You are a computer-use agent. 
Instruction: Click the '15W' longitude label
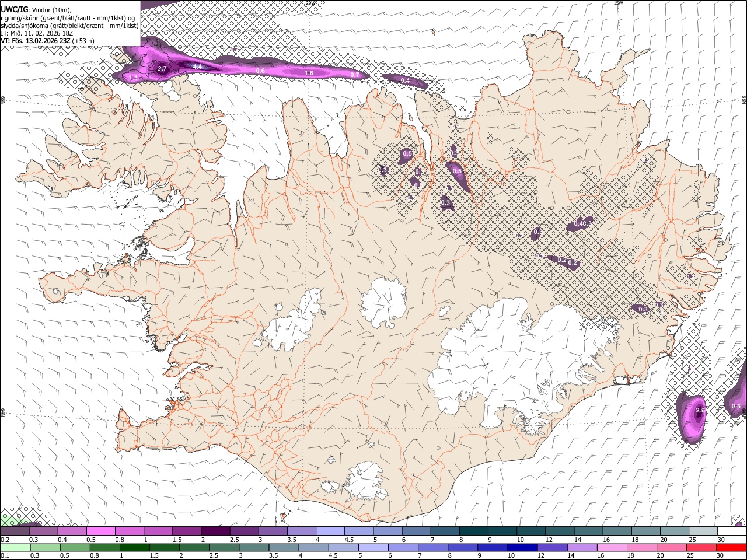click(618, 2)
